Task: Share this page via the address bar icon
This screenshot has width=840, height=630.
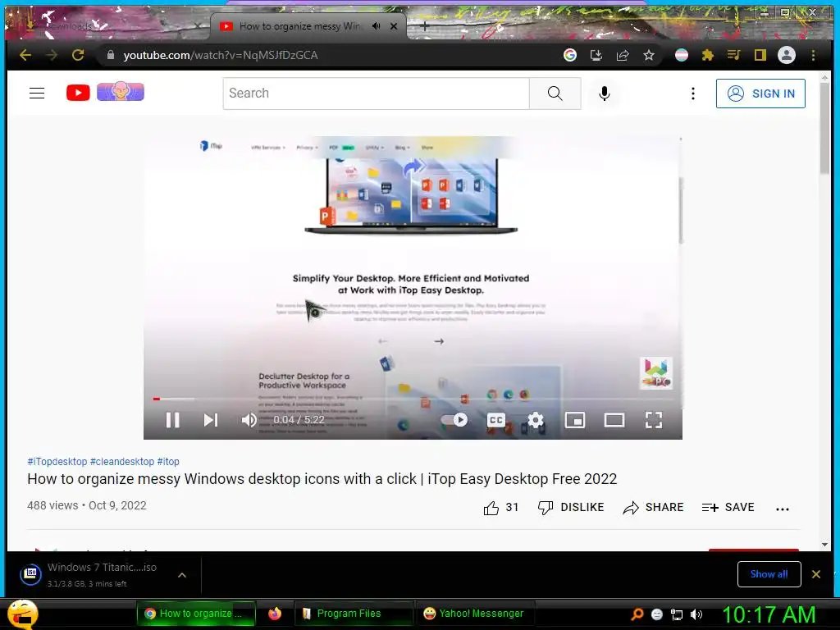Action: point(623,55)
